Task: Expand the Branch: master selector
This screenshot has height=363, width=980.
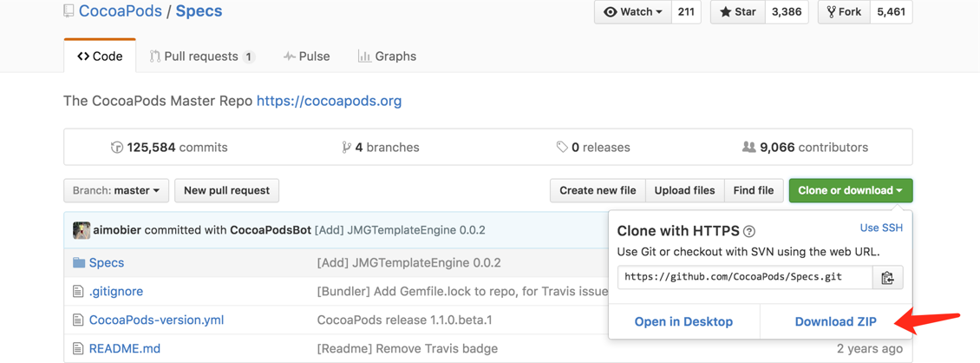Action: (116, 190)
